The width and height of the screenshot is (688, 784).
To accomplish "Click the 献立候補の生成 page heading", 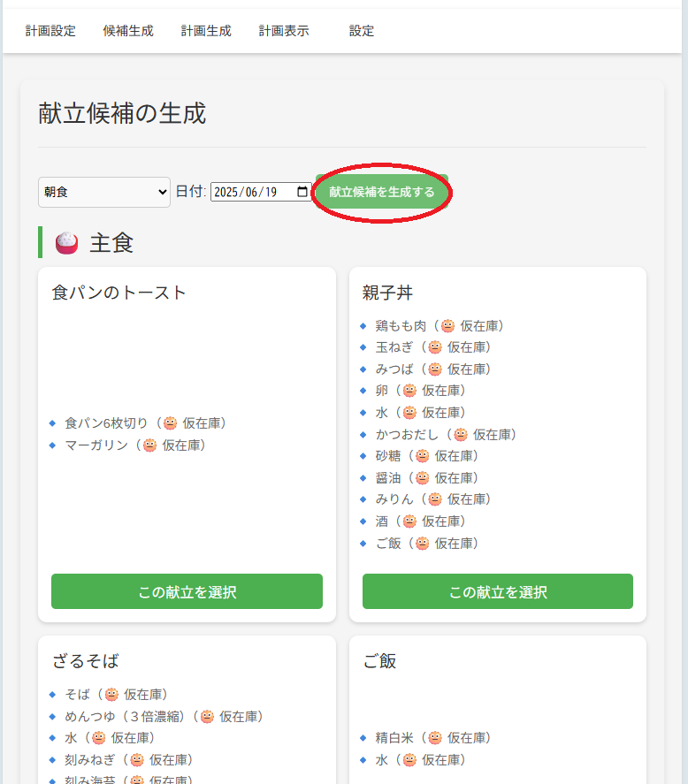I will [x=122, y=113].
